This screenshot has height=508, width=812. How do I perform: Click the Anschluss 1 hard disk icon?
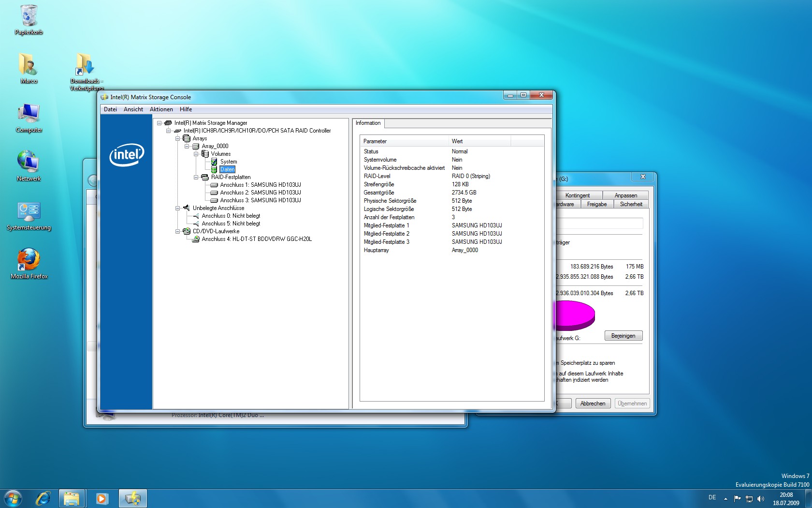pyautogui.click(x=214, y=185)
